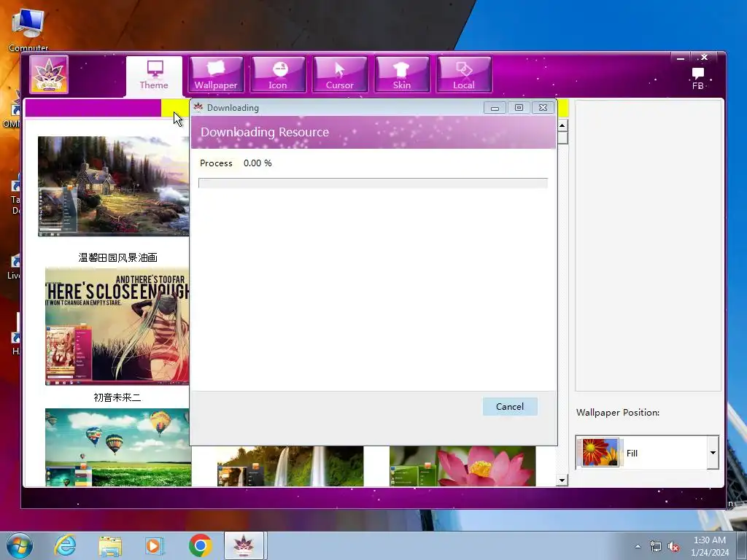Cancel the resource download
This screenshot has height=560, width=747.
coord(510,407)
